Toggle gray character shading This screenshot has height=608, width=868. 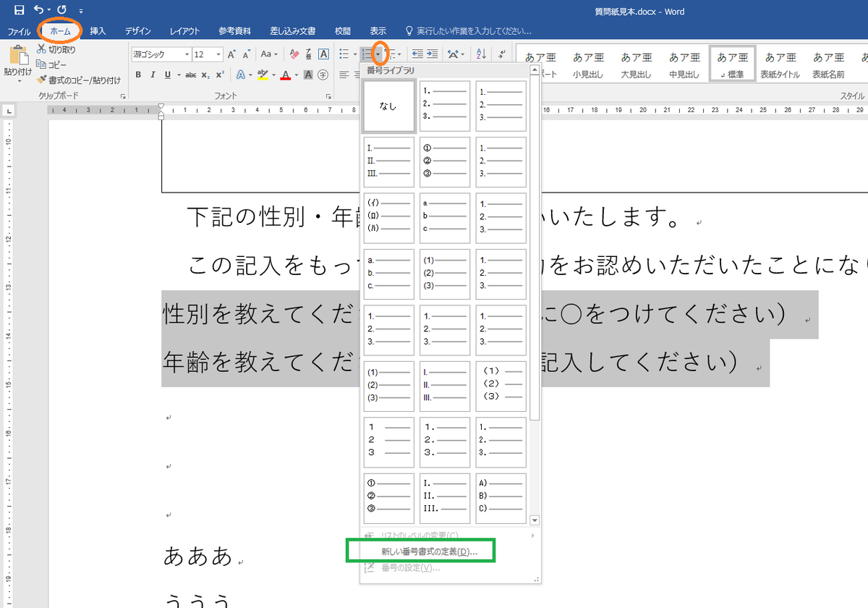point(308,75)
